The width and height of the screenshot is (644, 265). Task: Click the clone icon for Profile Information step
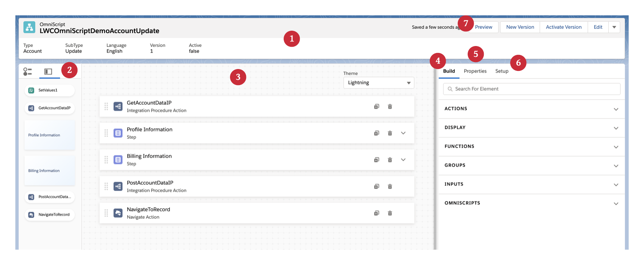point(376,133)
